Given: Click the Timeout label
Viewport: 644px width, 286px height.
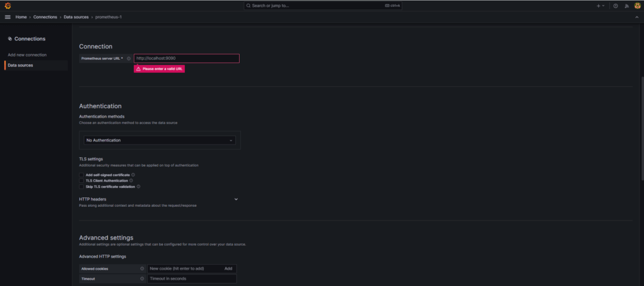Looking at the screenshot, I should click(x=88, y=278).
